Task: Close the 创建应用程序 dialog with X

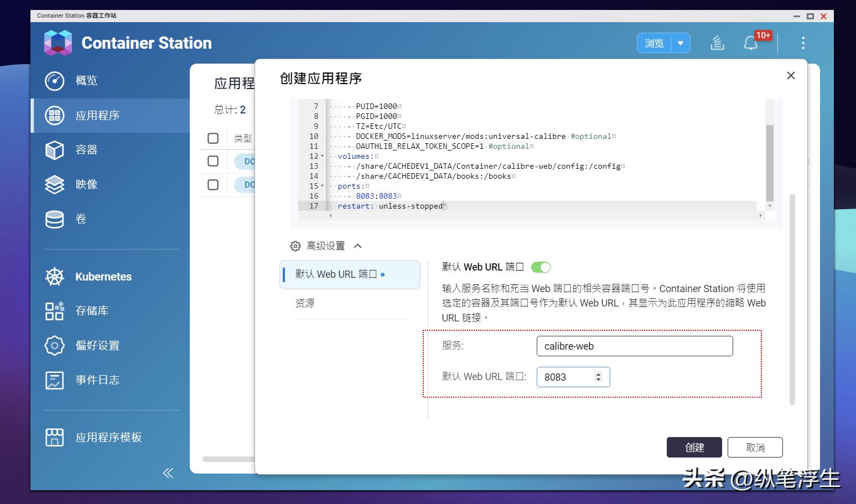Action: pyautogui.click(x=791, y=76)
